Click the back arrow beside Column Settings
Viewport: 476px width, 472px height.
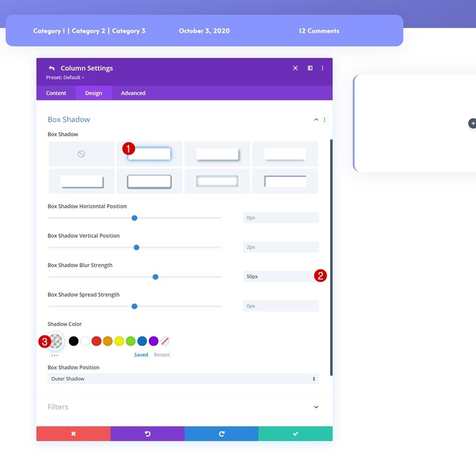(x=51, y=68)
